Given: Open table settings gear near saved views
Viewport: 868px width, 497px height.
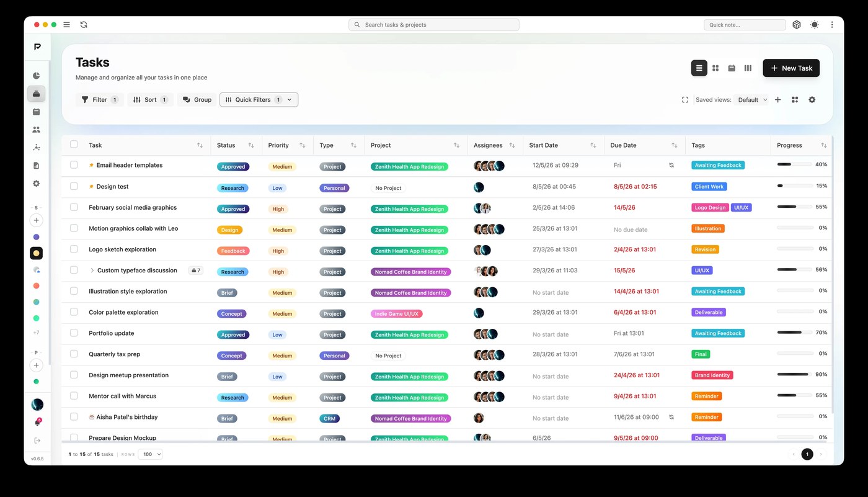Looking at the screenshot, I should pyautogui.click(x=812, y=100).
